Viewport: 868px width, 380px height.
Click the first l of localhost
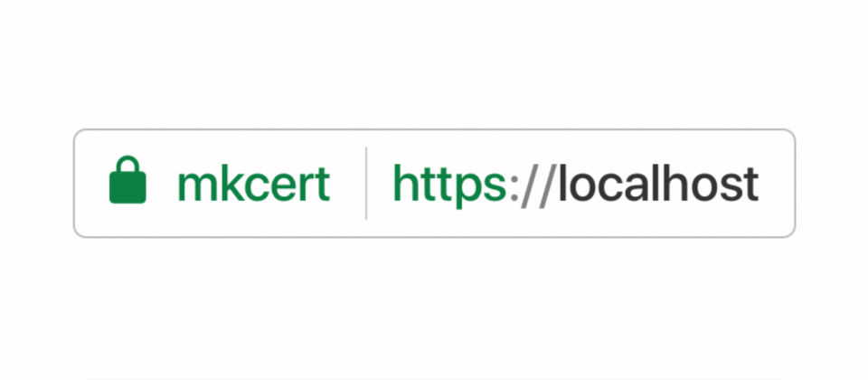(562, 183)
